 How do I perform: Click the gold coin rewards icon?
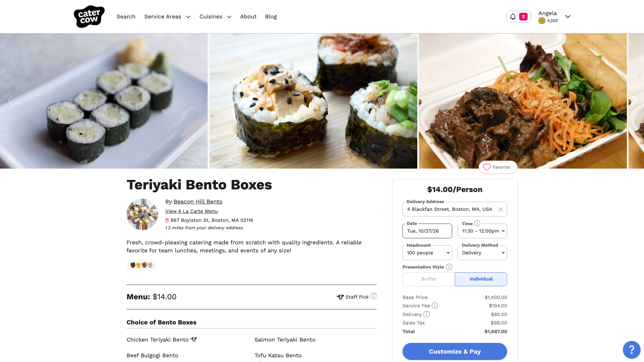coord(542,21)
